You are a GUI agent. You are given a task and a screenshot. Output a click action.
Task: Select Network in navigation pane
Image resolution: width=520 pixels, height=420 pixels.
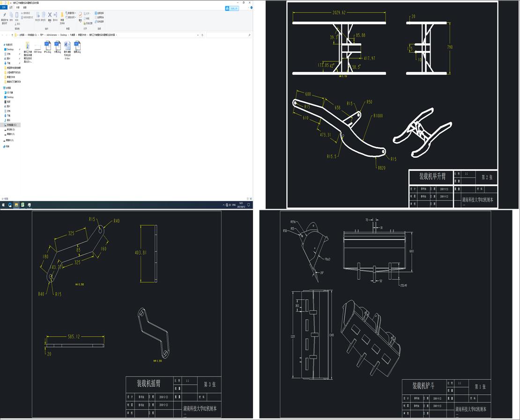pyautogui.click(x=7, y=147)
